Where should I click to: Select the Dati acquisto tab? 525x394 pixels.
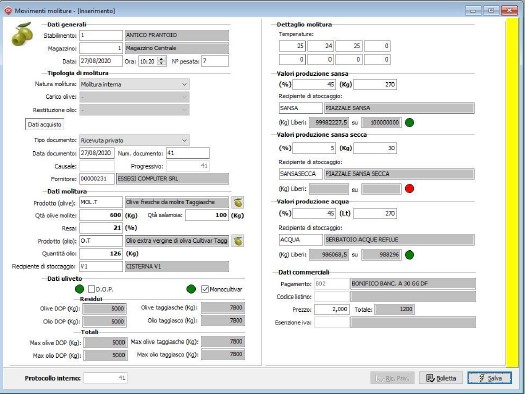tap(45, 124)
